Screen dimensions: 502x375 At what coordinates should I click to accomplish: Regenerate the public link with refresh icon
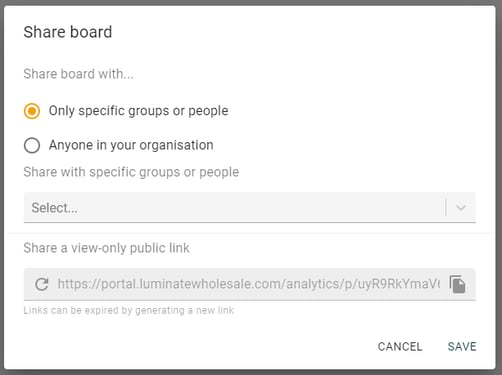point(42,284)
